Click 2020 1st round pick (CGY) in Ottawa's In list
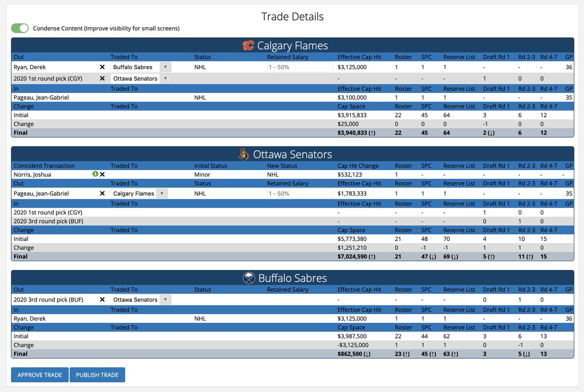 pyautogui.click(x=49, y=213)
